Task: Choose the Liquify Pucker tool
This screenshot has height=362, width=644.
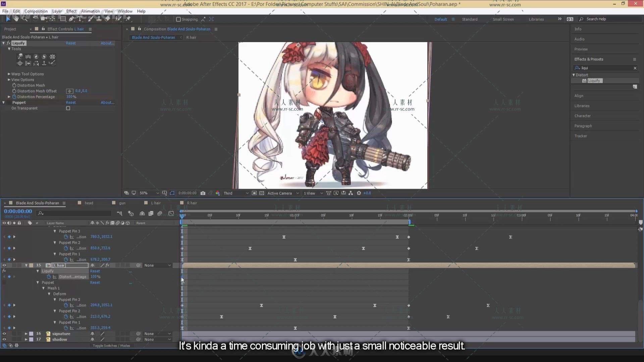Action: pyautogui.click(x=52, y=57)
